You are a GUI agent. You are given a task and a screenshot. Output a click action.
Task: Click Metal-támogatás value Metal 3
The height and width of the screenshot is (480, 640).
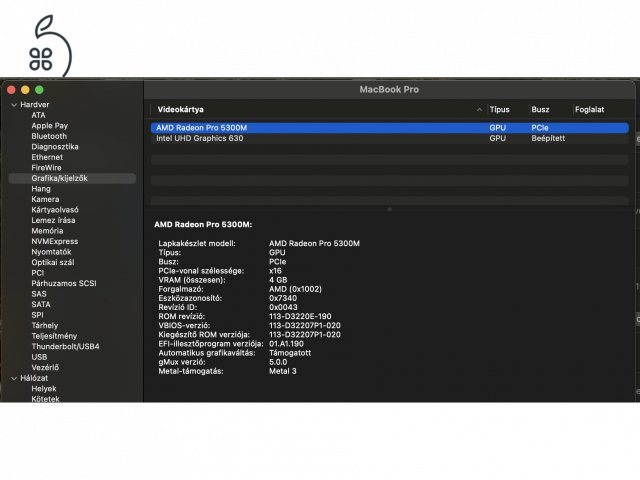[282, 371]
